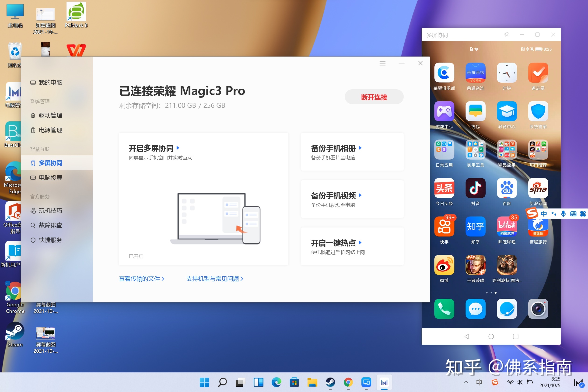This screenshot has width=588, height=392.
Task: Open the 荣耀俱乐部 app on the phone screen
Action: [x=444, y=73]
